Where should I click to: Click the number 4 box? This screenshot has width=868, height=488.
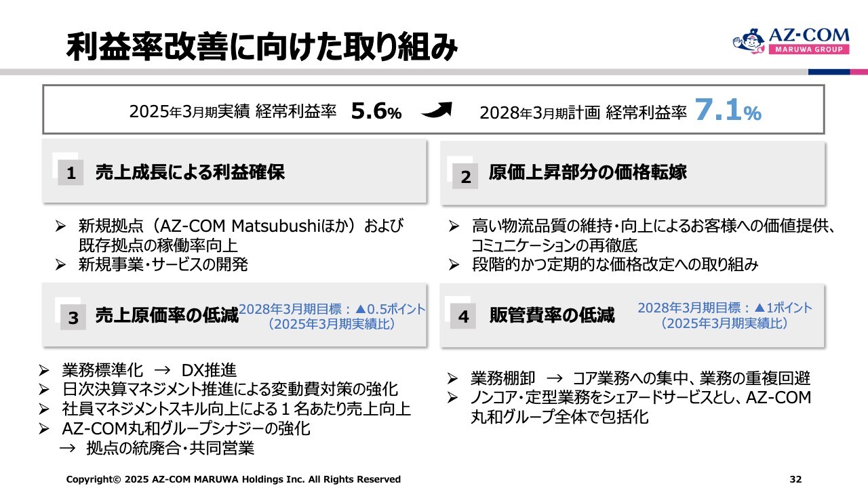click(x=464, y=317)
